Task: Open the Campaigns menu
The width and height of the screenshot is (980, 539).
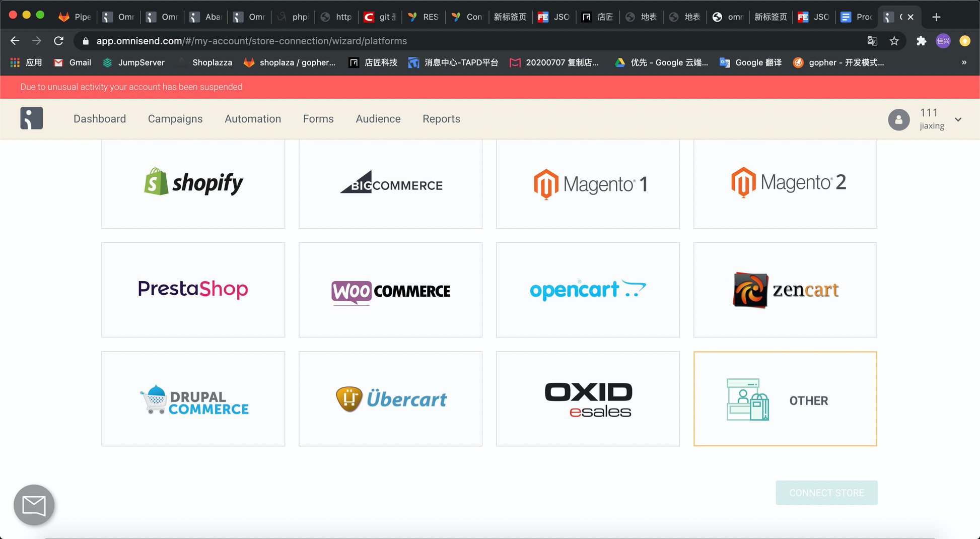Action: [x=175, y=119]
